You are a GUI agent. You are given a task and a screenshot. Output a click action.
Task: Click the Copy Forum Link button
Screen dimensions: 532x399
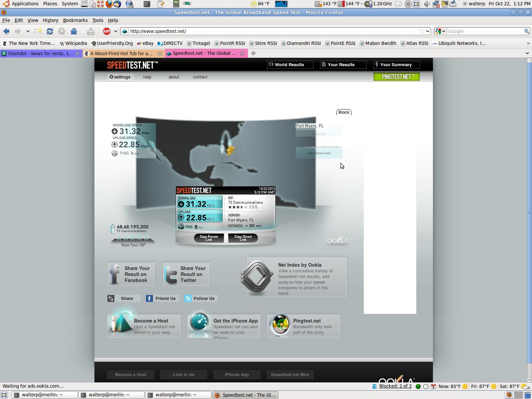(209, 238)
